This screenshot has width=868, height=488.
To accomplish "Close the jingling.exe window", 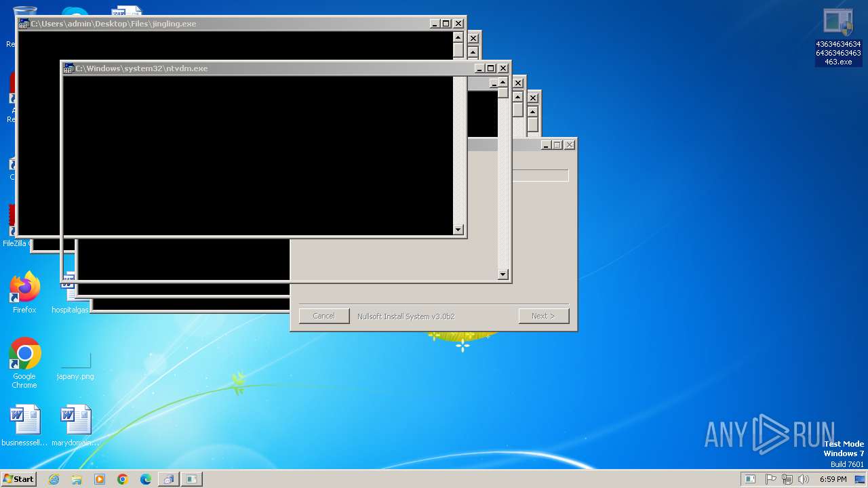I will tap(458, 24).
